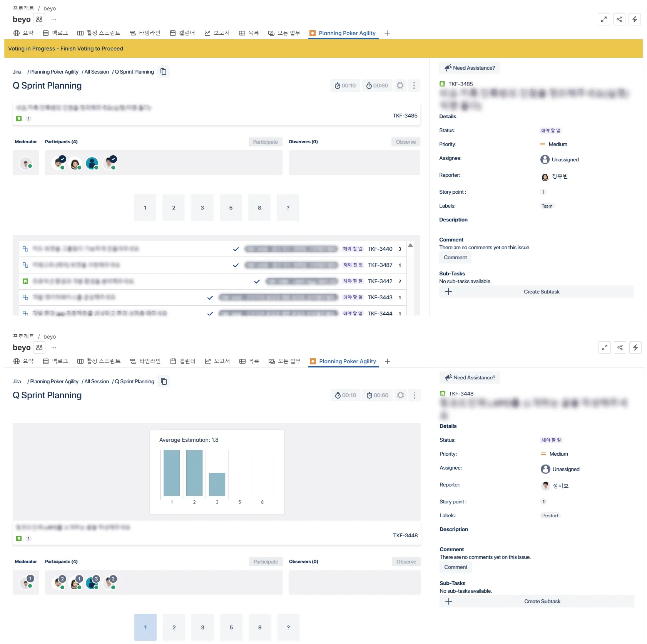
Task: Click the Comment button under TKF-3485
Action: pyautogui.click(x=455, y=258)
